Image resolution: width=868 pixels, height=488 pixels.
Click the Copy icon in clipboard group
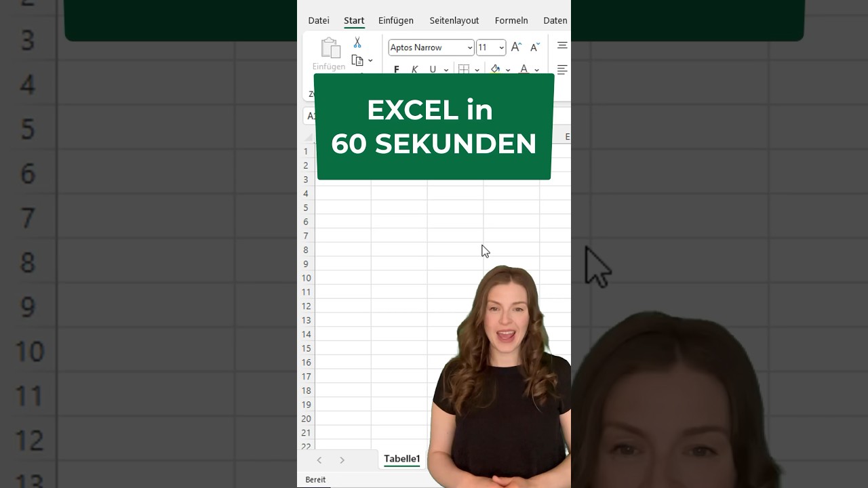pos(357,60)
